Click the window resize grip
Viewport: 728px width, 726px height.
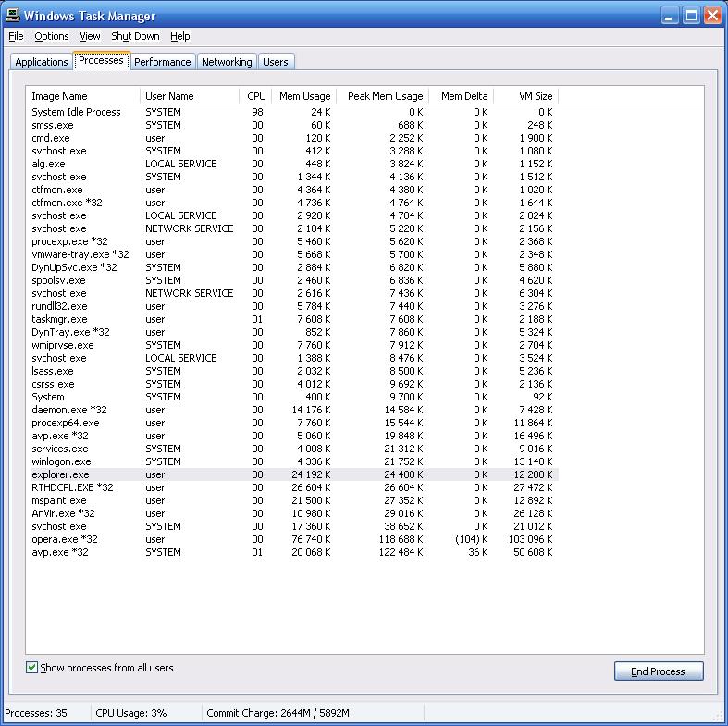(719, 717)
